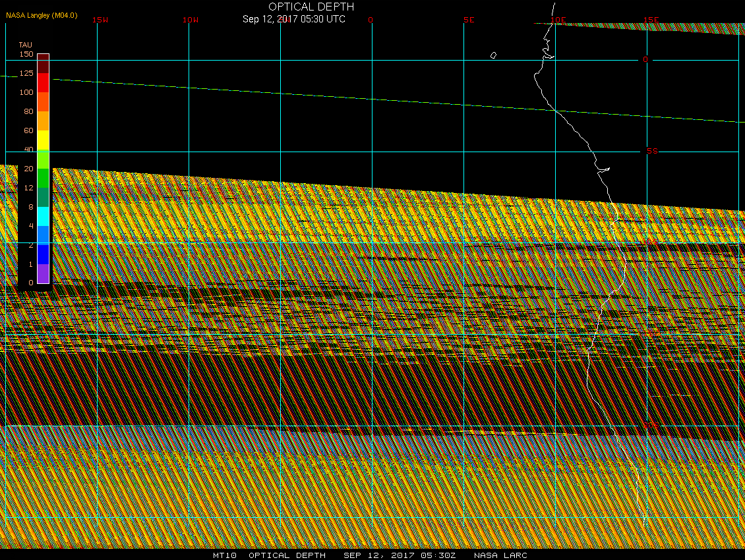The height and width of the screenshot is (560, 745).
Task: Click the '125' colorbar value
Action: 26,73
